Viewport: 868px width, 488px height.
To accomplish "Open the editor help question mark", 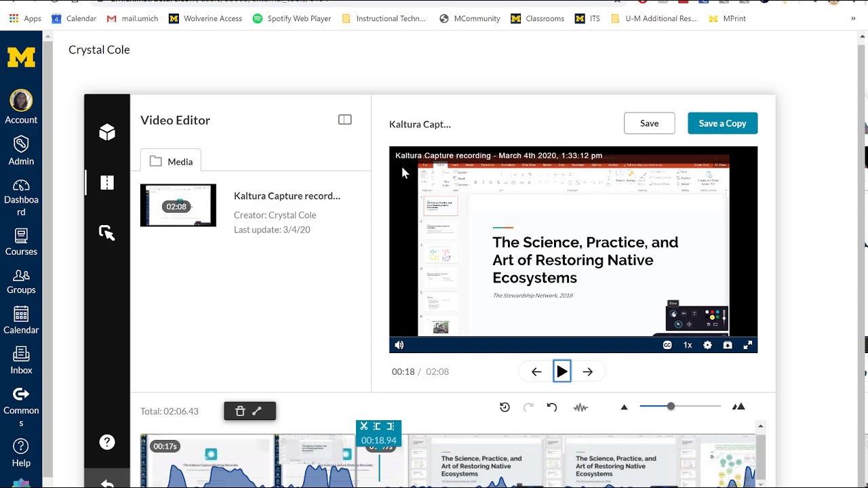I will pyautogui.click(x=107, y=442).
